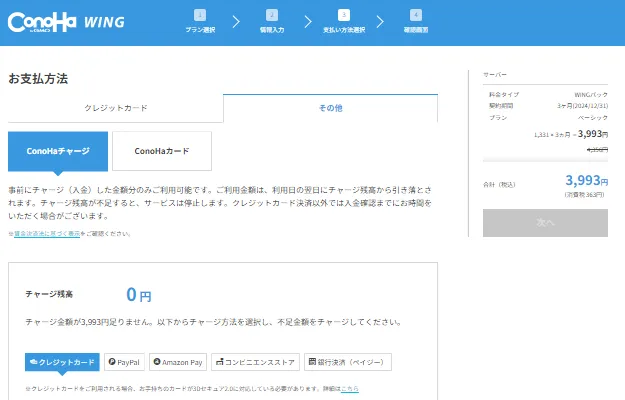Switch to the その他 payment tab
This screenshot has width=625, height=400.
pyautogui.click(x=330, y=108)
